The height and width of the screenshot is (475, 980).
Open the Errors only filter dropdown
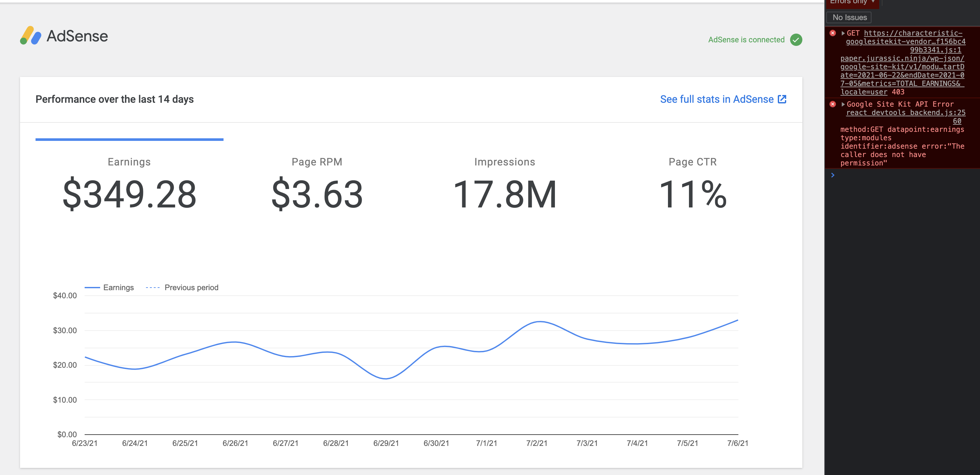click(852, 2)
